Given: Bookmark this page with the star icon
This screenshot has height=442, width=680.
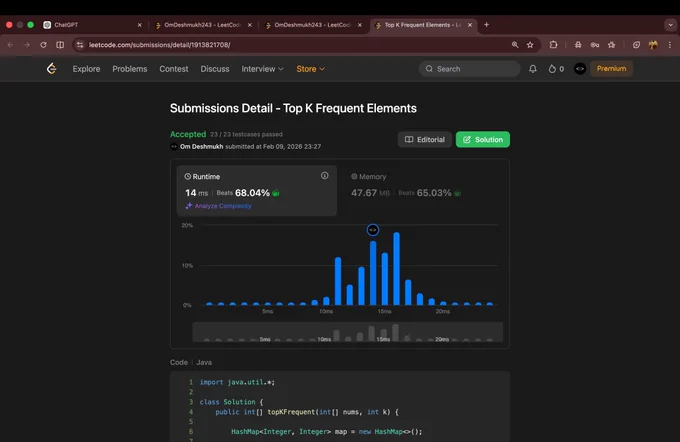Looking at the screenshot, I should pos(530,45).
